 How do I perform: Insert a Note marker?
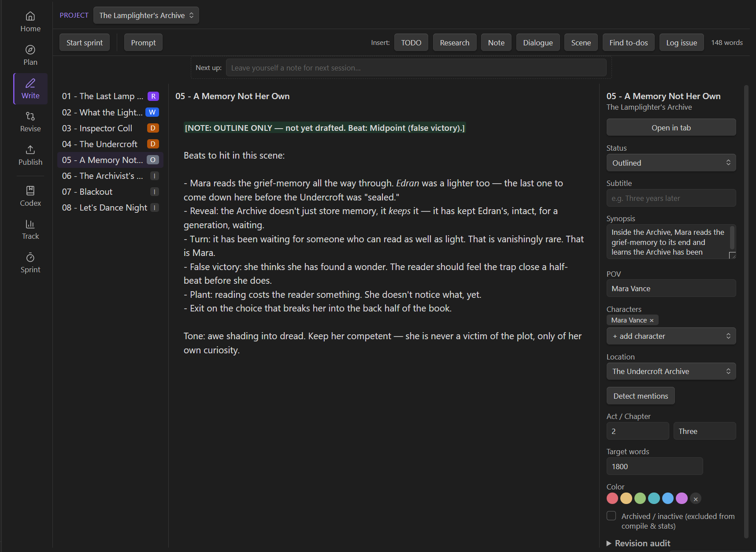[x=496, y=43]
